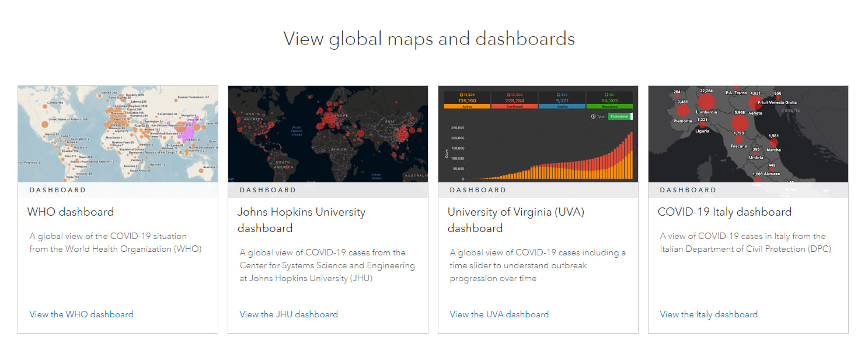This screenshot has height=360, width=868.
Task: Click the orange Active count tile
Action: [467, 100]
